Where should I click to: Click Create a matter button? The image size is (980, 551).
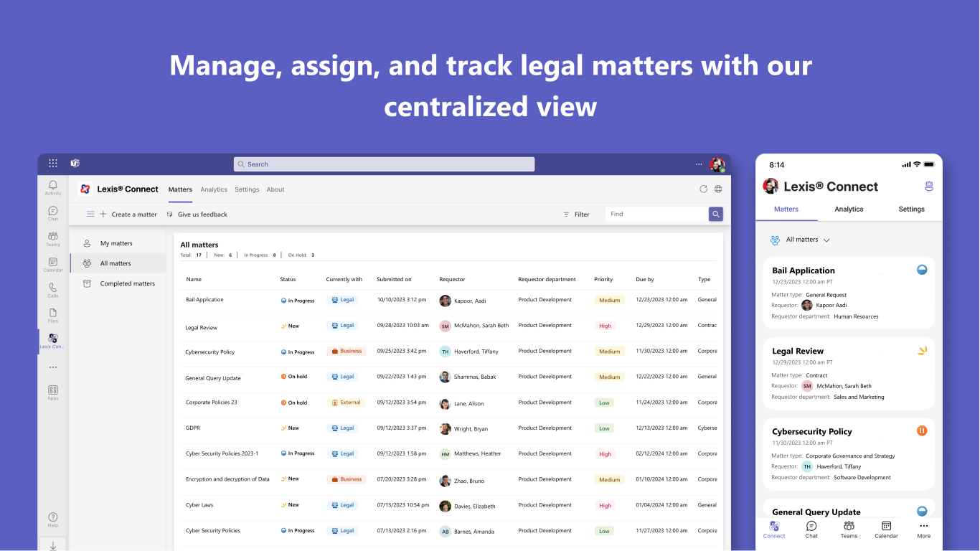[128, 214]
